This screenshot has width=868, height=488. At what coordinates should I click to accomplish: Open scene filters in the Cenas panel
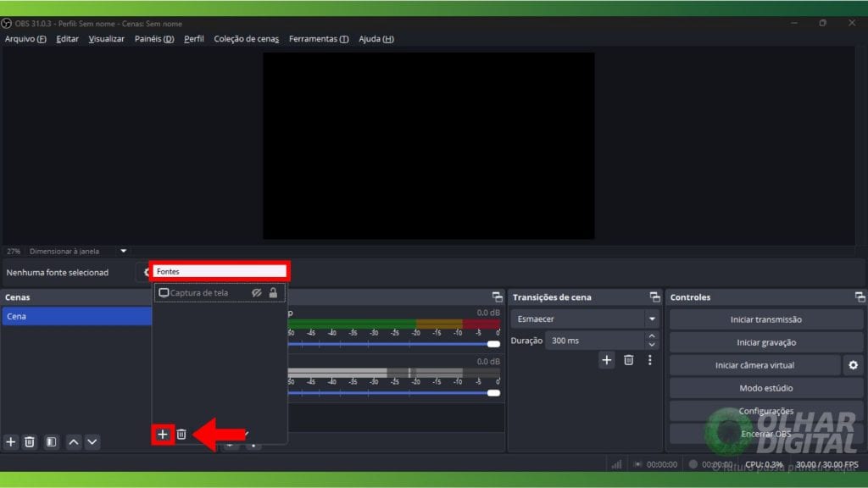51,441
